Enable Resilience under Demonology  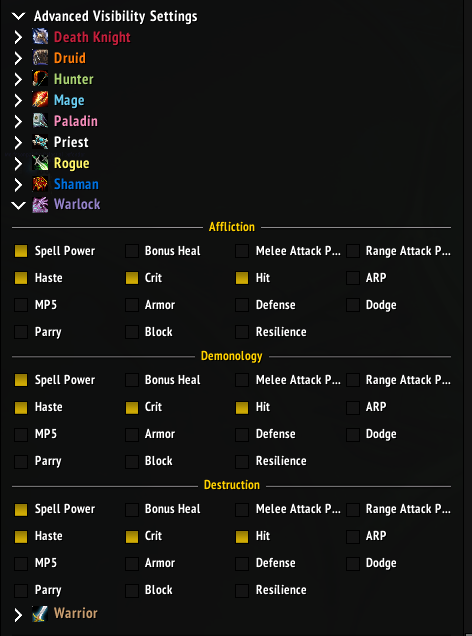(x=242, y=461)
